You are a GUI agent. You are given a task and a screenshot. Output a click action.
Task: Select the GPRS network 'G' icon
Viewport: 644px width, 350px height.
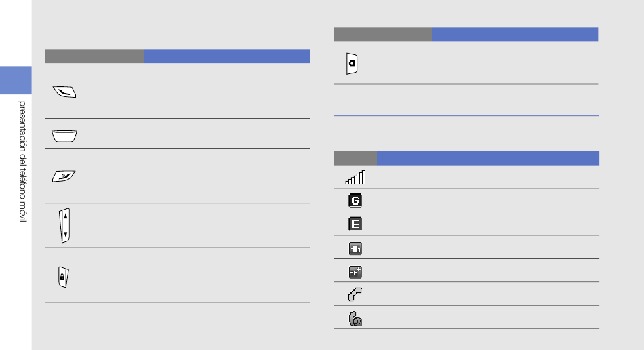click(355, 201)
